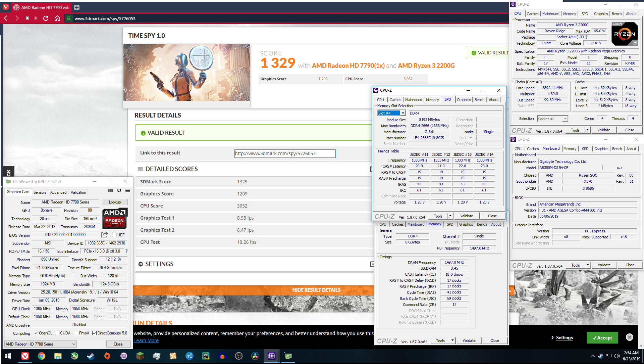Switch to the Advanced tab in GPU-Z

click(58, 192)
